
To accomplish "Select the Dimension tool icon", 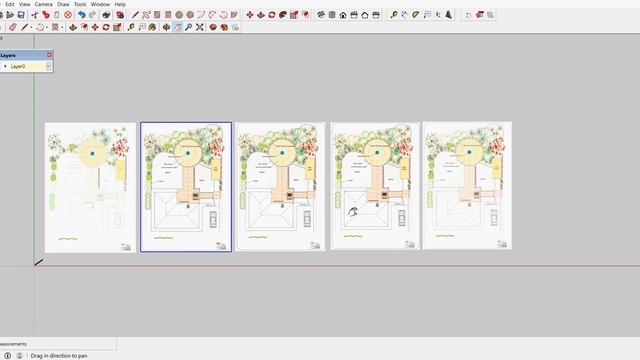I will click(x=404, y=15).
